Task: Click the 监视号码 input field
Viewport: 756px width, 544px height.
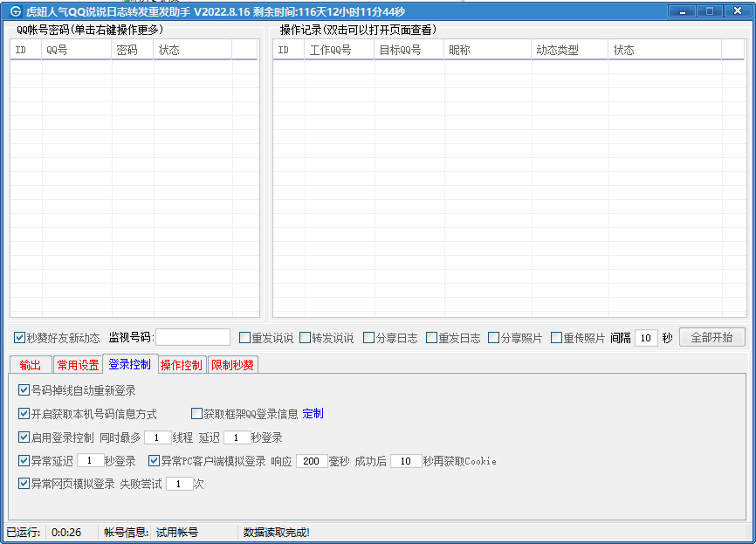Action: pyautogui.click(x=193, y=337)
